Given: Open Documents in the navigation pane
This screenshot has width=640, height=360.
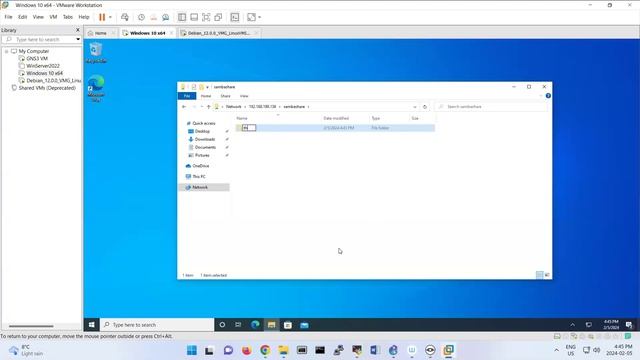Looking at the screenshot, I should tap(204, 147).
